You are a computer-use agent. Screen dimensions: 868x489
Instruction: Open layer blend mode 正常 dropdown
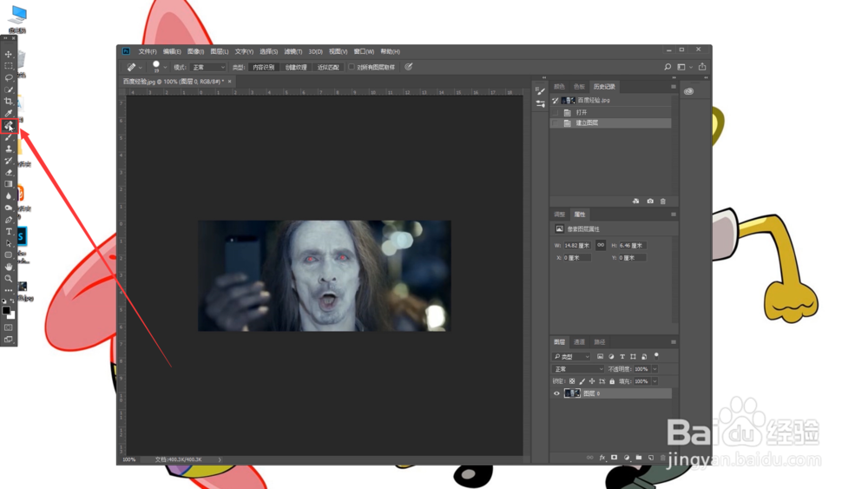pyautogui.click(x=578, y=369)
